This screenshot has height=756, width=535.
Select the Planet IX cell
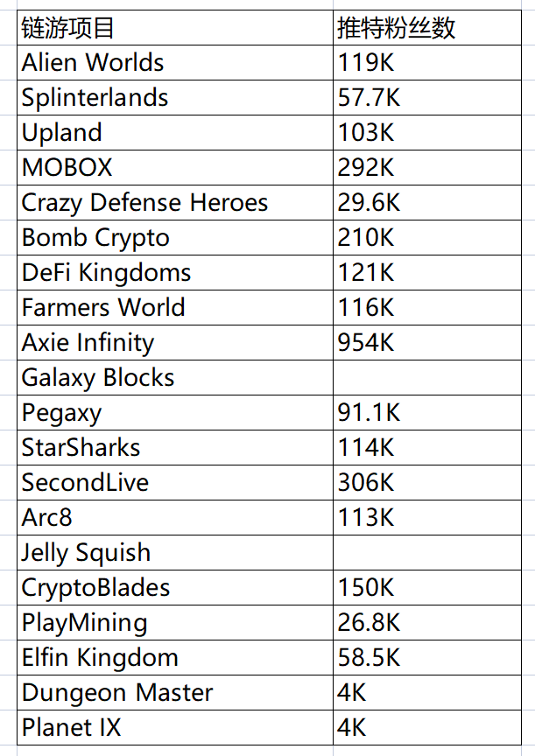tap(174, 727)
